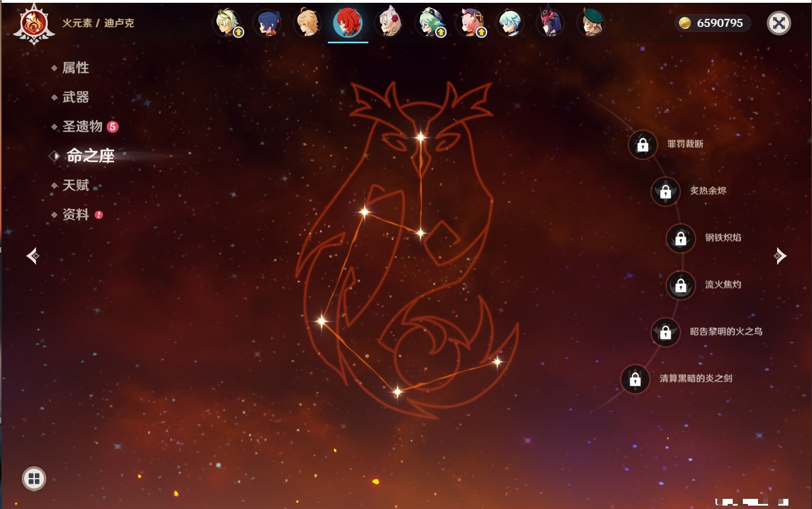
Task: Click the 火元素 / 迪卢克 title text
Action: pyautogui.click(x=98, y=23)
